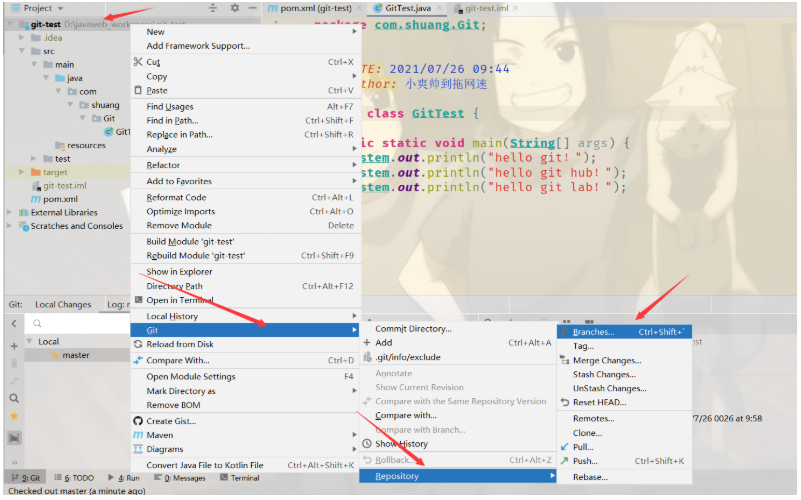Select Rebase... option
801x500 pixels.
[x=624, y=477]
